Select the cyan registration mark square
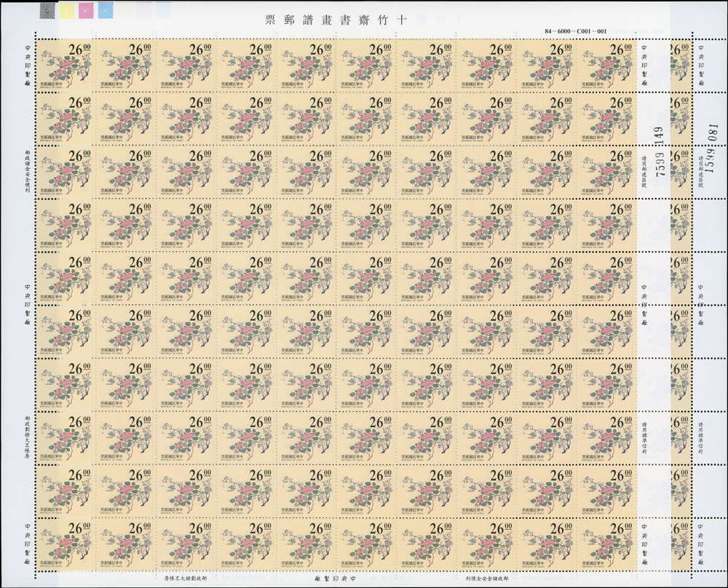The image size is (728, 588). coord(105,9)
